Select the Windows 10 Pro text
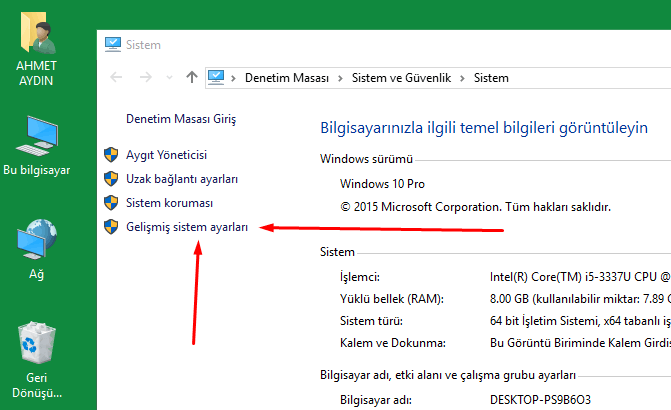This screenshot has width=671, height=410. [382, 184]
